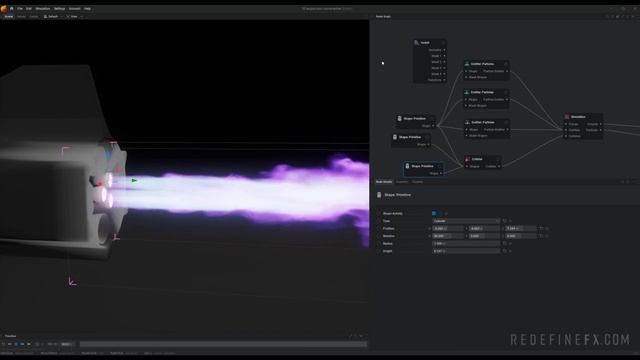
Task: Click reset icon next to Height field
Action: pos(505,251)
